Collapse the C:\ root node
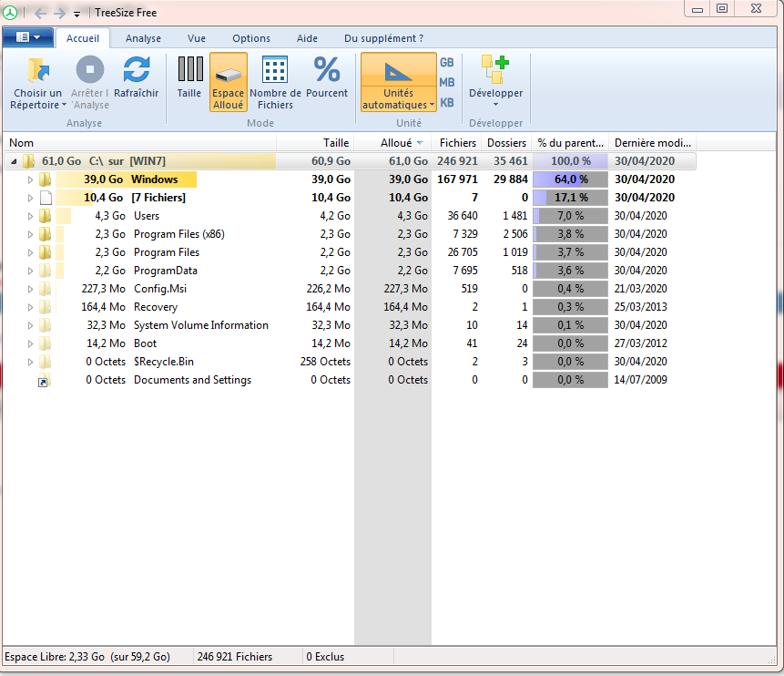The width and height of the screenshot is (784, 676). coord(14,161)
